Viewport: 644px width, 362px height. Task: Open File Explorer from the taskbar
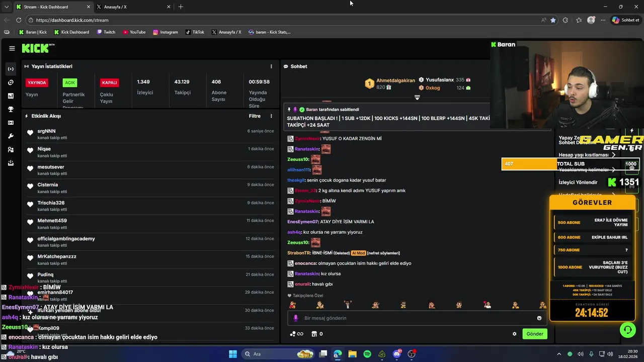352,354
